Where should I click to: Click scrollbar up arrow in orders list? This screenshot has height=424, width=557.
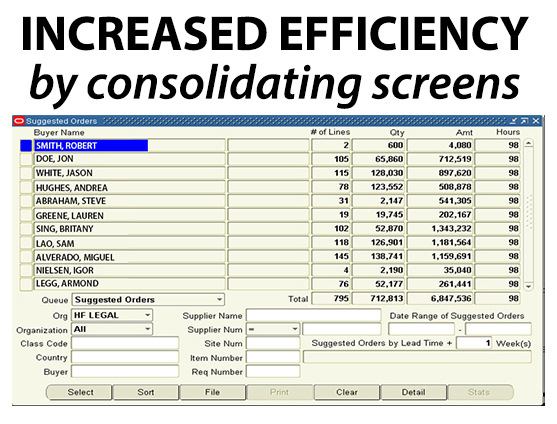tap(529, 143)
